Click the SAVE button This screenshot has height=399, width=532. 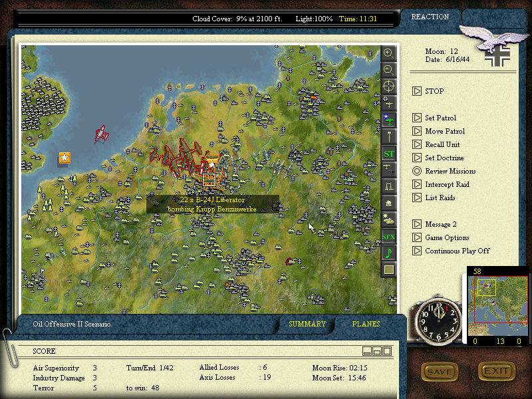click(439, 372)
